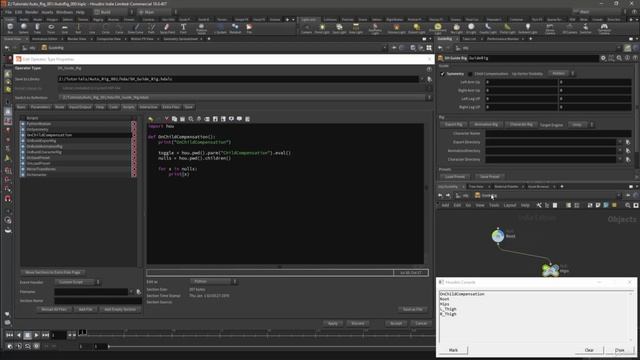Click Mark in the Houdini Console
The width and height of the screenshot is (640, 360).
pos(453,350)
